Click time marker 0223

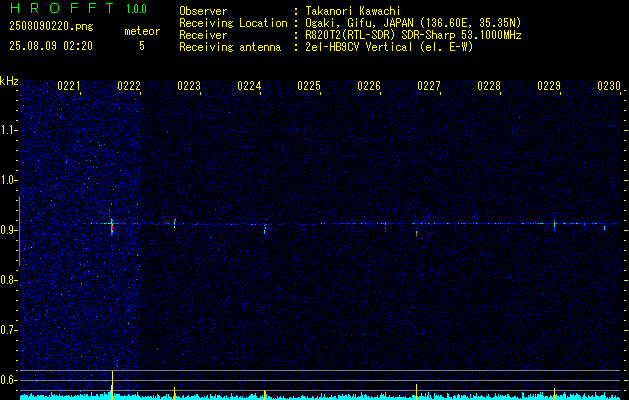(x=189, y=86)
